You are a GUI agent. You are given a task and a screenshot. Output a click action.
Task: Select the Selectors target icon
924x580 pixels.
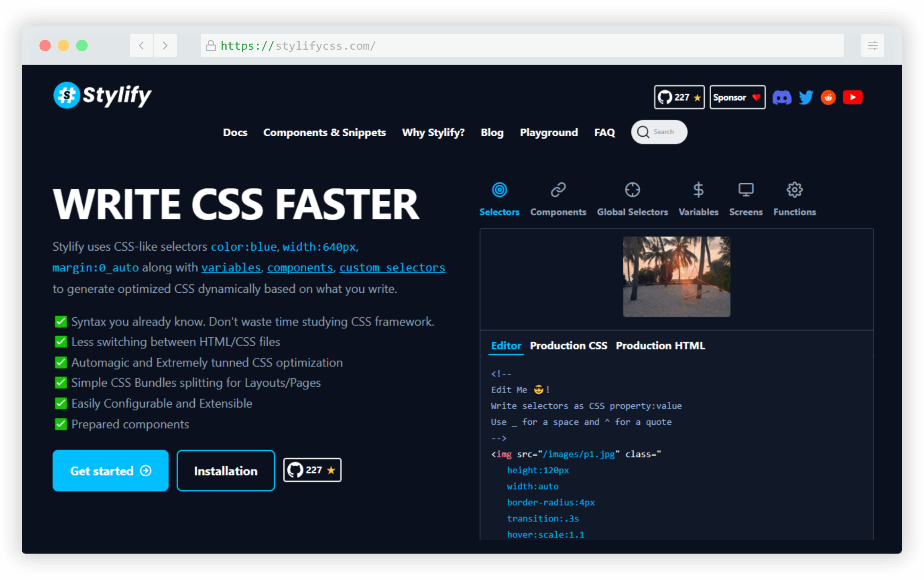pos(499,190)
